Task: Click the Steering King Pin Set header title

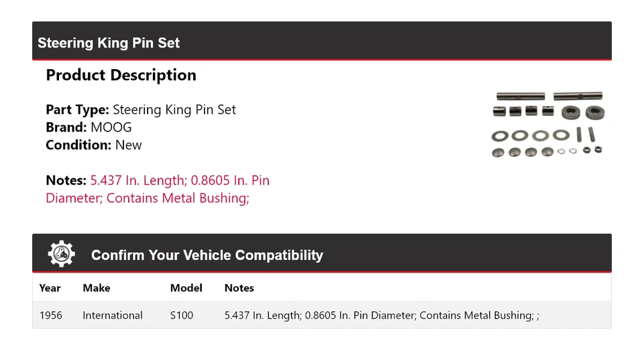Action: point(109,43)
